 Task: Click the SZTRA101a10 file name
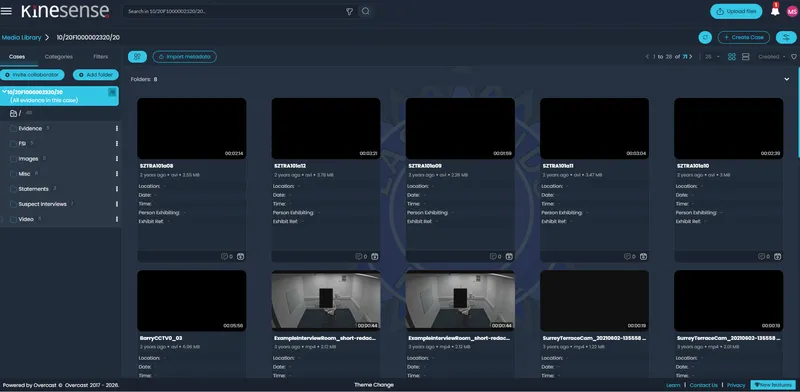[x=693, y=166]
